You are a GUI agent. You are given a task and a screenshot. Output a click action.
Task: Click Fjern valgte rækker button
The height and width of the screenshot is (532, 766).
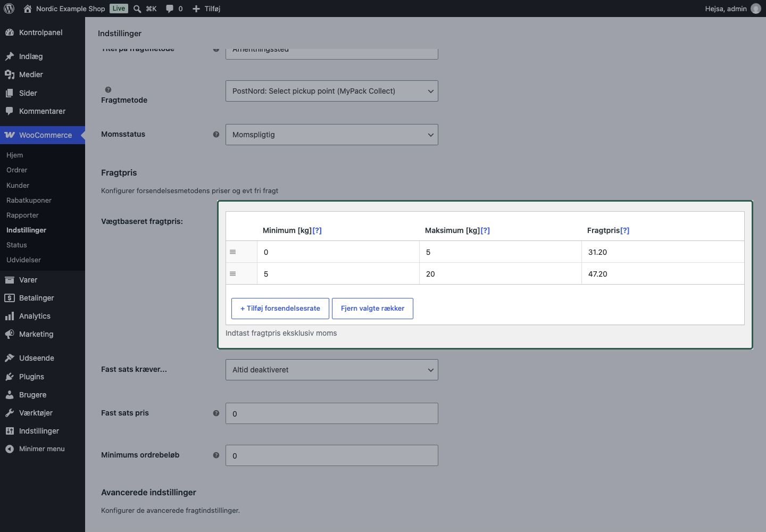point(372,309)
